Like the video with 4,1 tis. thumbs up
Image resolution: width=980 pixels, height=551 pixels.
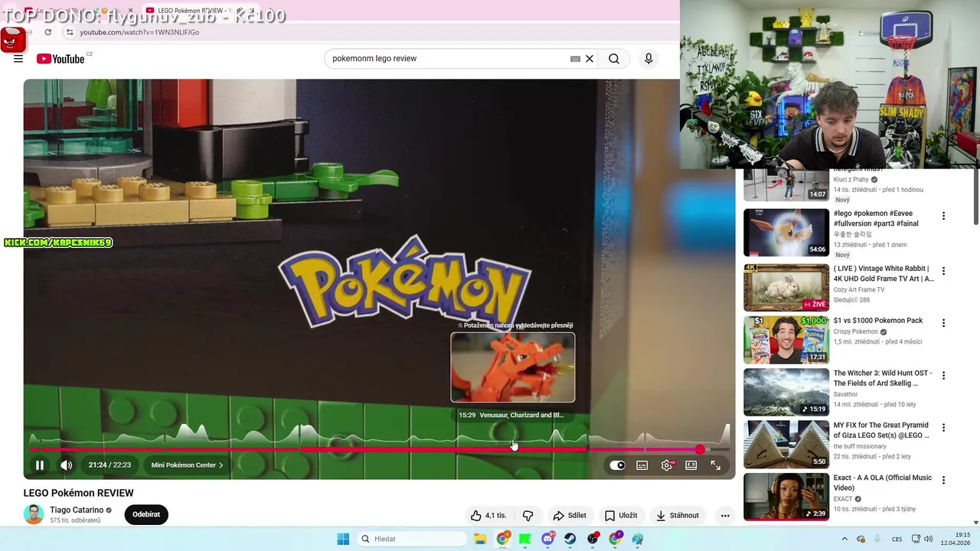(x=488, y=515)
